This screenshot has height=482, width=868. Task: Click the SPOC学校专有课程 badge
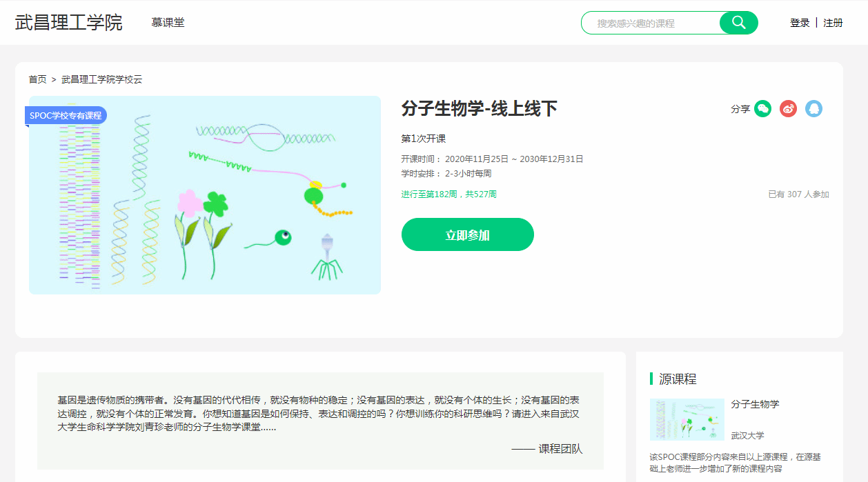tap(66, 115)
